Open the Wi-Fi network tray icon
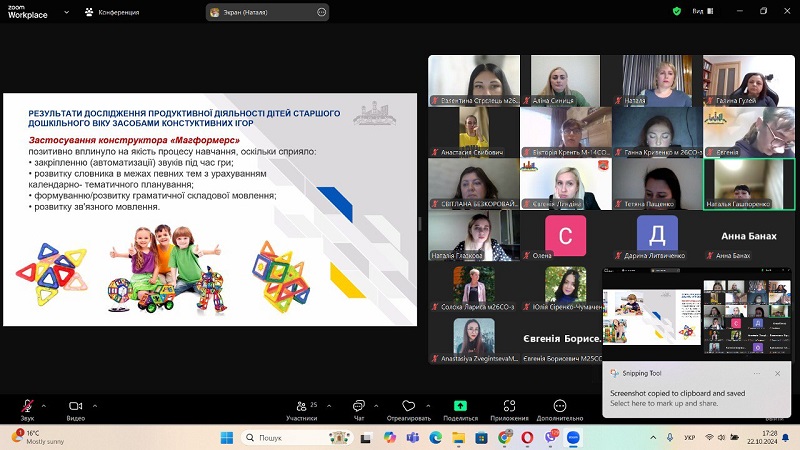800x450 pixels. point(709,437)
